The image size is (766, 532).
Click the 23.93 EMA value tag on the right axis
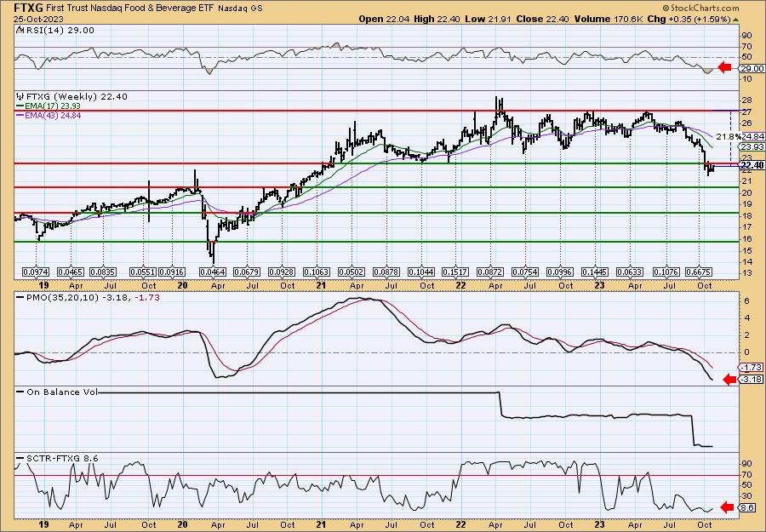tap(752, 146)
